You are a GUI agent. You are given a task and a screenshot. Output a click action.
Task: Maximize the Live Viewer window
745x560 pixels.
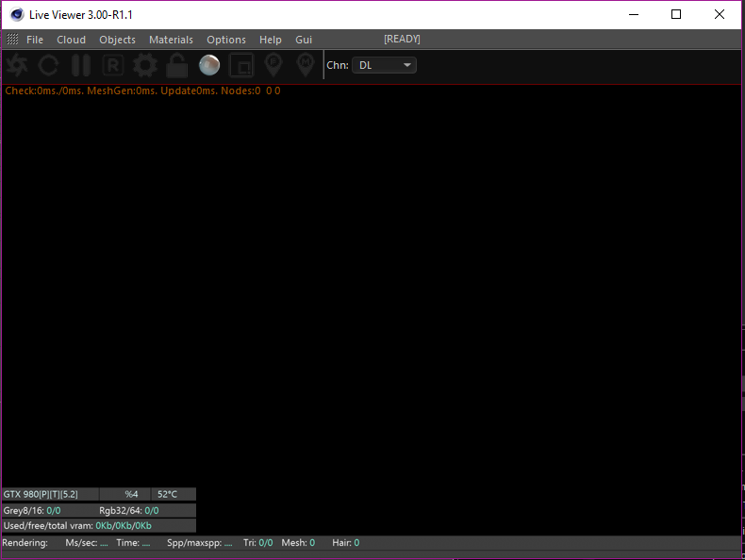pos(676,15)
